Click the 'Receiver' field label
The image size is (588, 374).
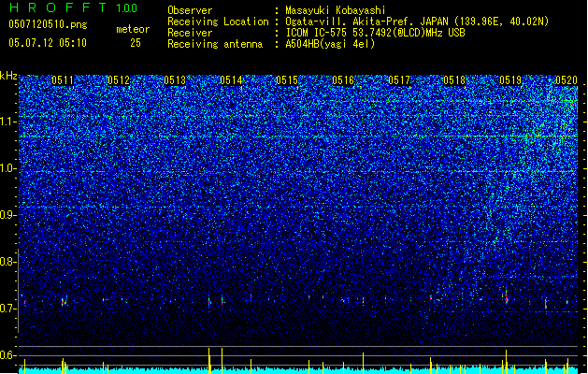pyautogui.click(x=190, y=33)
